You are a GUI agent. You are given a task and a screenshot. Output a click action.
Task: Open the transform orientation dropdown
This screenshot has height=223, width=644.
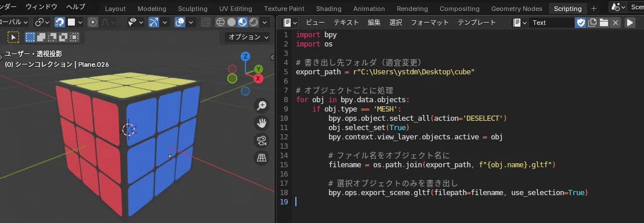[15, 22]
